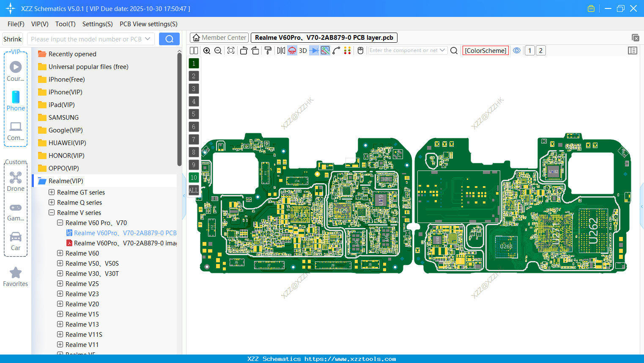The image size is (644, 363).
Task: Open the component or net dropdown
Action: tap(442, 50)
